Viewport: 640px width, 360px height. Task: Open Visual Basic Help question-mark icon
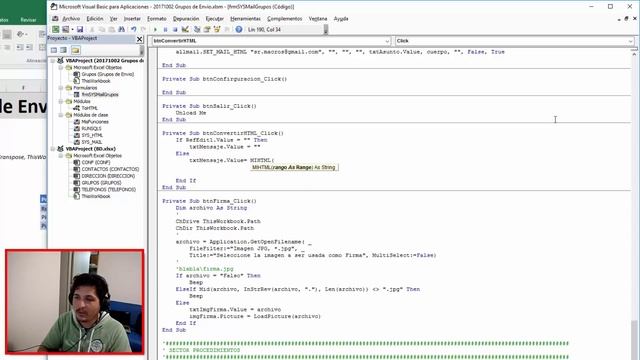[239, 29]
